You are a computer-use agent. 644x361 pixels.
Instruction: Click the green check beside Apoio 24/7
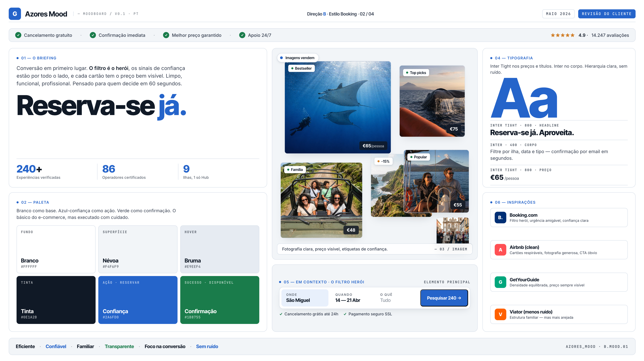click(x=242, y=35)
